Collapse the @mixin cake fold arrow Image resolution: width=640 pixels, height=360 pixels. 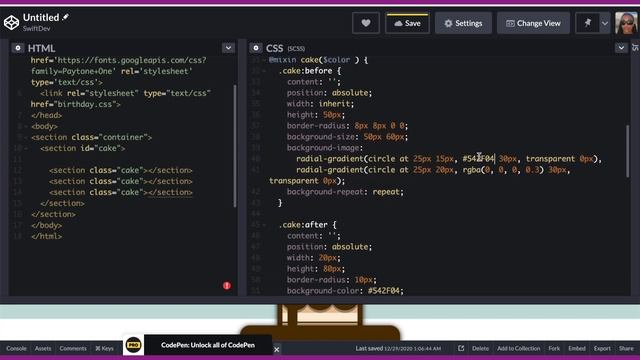coord(264,60)
